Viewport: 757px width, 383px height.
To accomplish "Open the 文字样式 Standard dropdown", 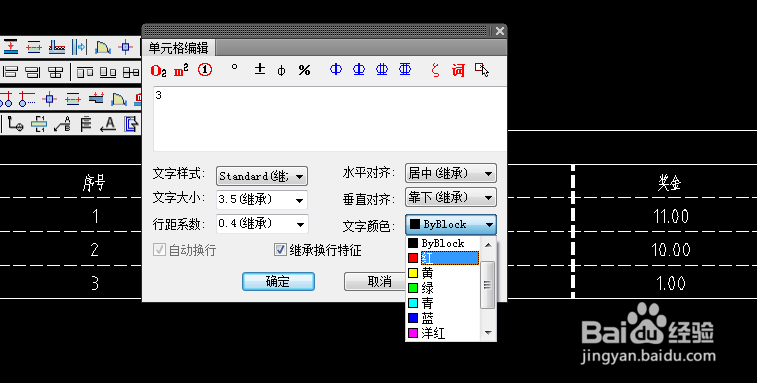I will pos(262,176).
